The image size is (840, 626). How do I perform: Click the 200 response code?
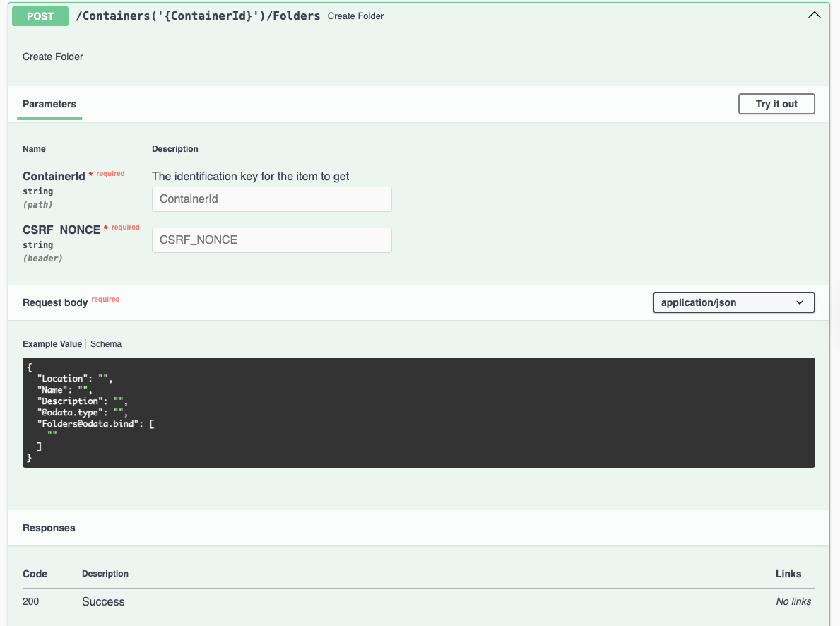(31, 602)
